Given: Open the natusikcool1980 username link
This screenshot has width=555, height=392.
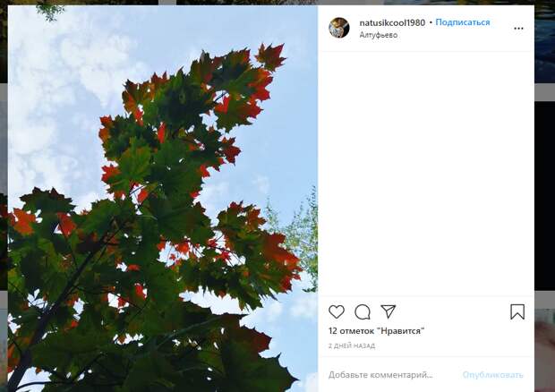Looking at the screenshot, I should (x=392, y=22).
